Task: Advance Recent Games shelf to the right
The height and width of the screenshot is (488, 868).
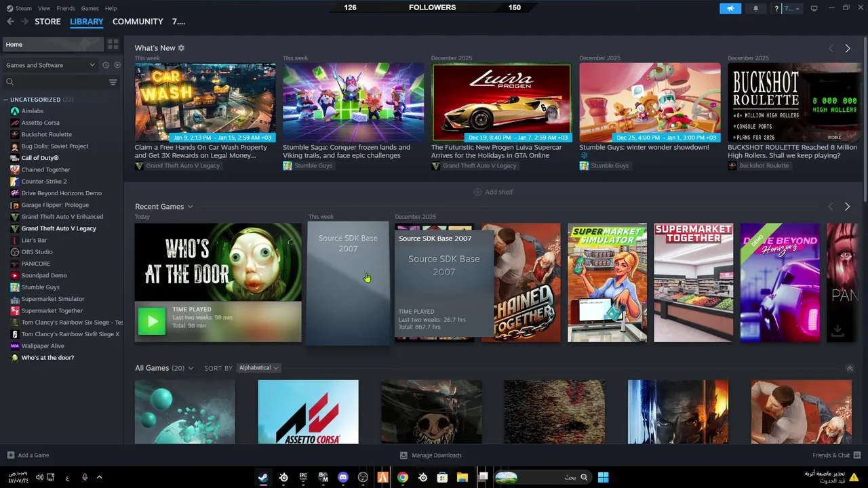Action: [847, 207]
